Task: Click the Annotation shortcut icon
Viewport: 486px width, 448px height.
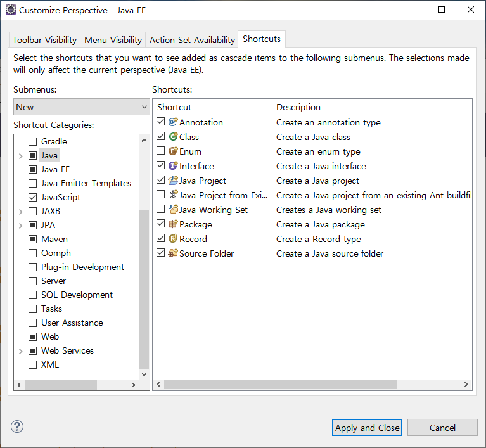Action: tap(173, 122)
